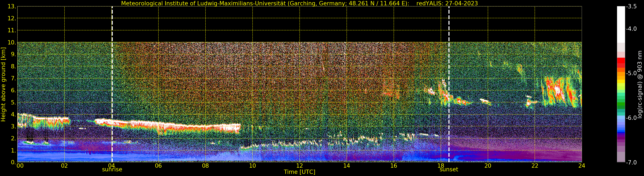The image size is (644, 176).
Task: Click the '22' time tick label
Action: click(535, 166)
